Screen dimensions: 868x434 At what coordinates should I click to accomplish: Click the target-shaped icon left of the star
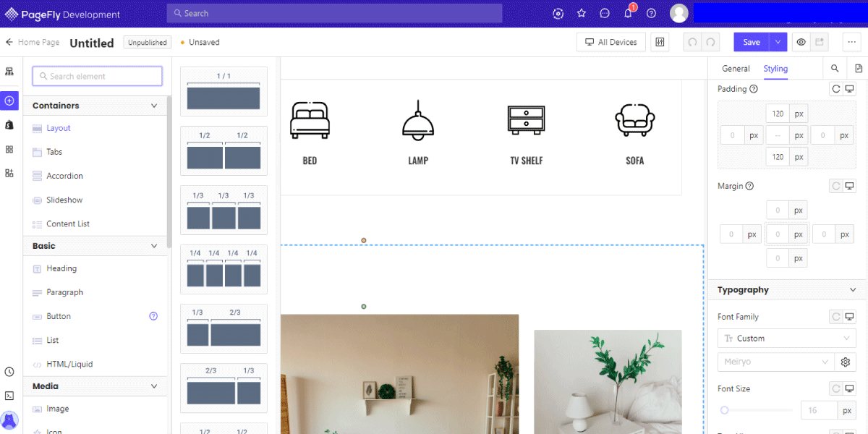(558, 13)
